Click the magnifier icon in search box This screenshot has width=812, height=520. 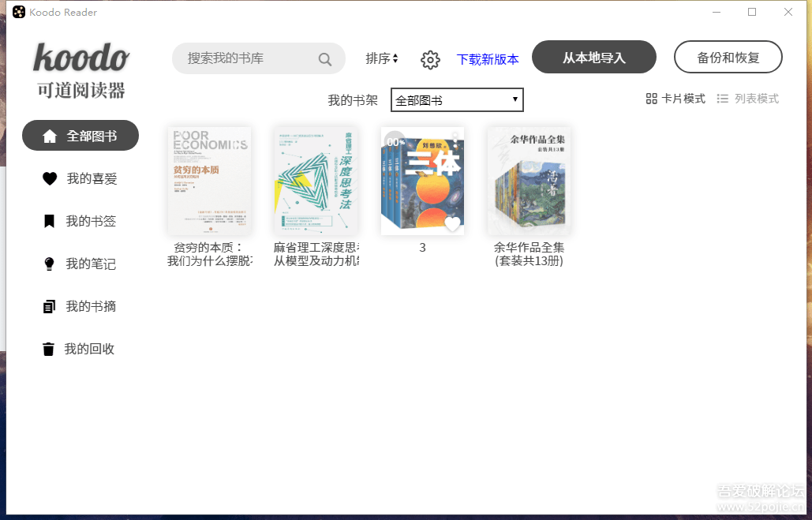point(324,59)
